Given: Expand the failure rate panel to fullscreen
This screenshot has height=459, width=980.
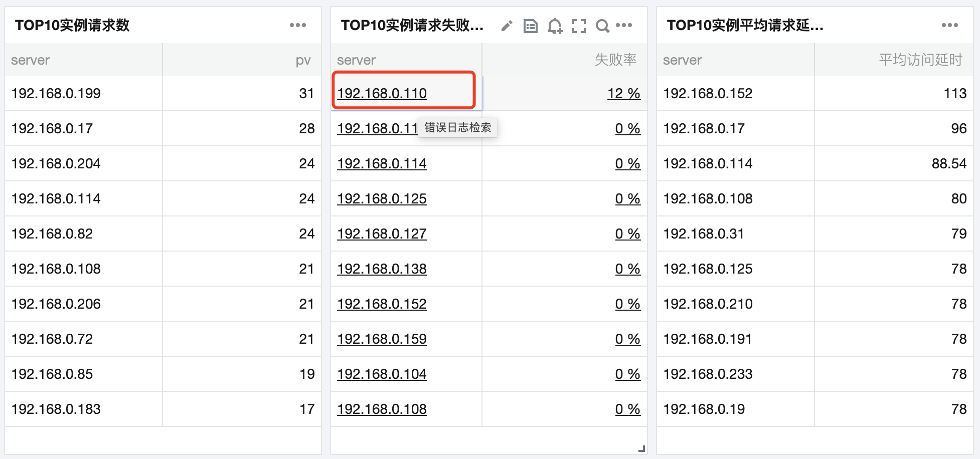Looking at the screenshot, I should click(578, 26).
